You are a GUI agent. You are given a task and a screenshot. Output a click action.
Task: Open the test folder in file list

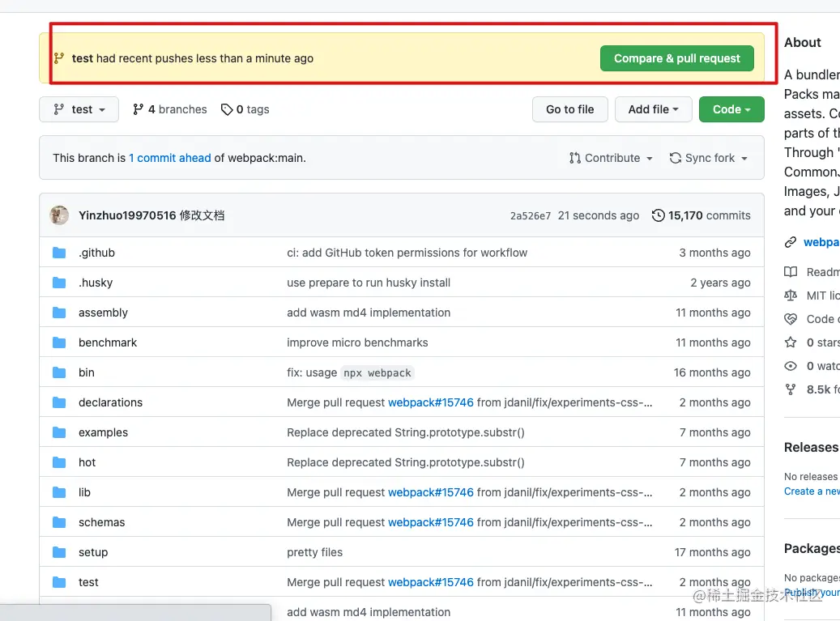coord(88,582)
